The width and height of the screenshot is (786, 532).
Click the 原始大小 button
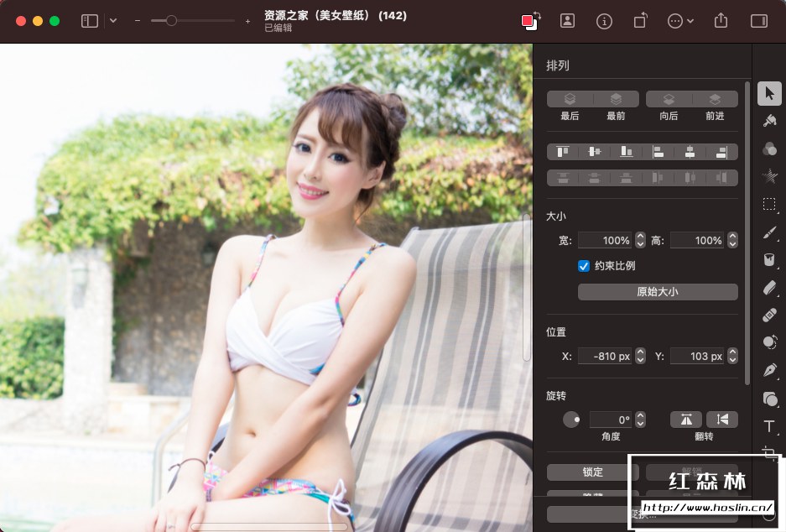point(657,291)
